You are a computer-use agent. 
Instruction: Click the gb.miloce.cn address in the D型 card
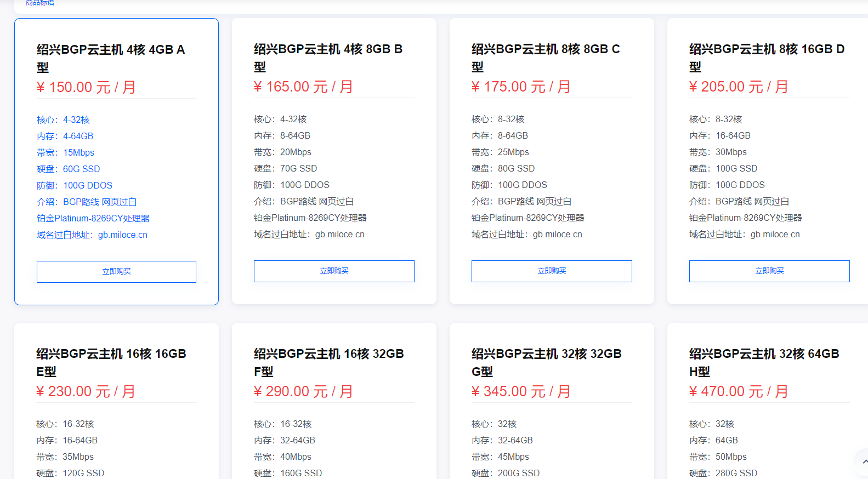775,235
